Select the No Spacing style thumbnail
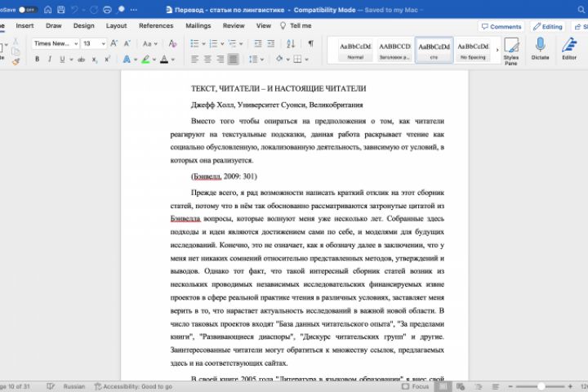Screen dimensions: 588x392 click(x=473, y=50)
